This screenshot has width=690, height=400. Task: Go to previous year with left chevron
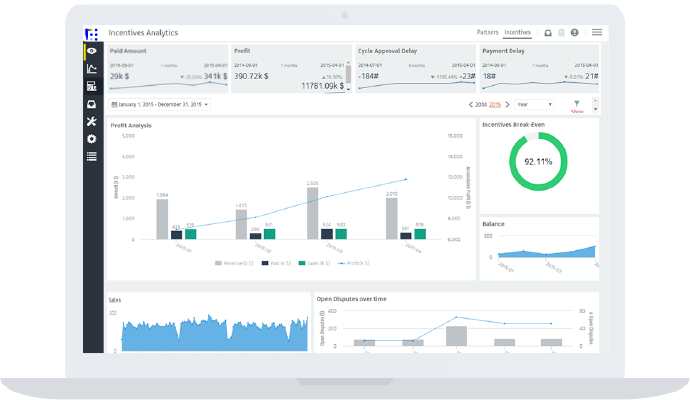tap(470, 105)
